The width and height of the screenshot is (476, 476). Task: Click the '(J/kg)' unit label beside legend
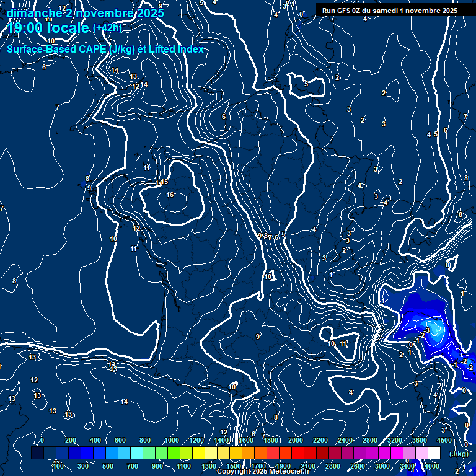coord(458,453)
